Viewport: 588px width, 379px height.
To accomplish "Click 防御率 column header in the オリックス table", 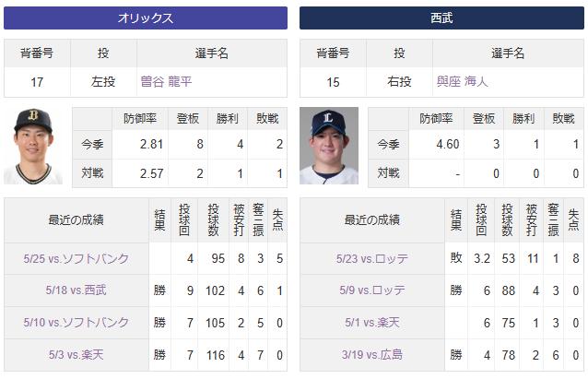I will point(141,118).
